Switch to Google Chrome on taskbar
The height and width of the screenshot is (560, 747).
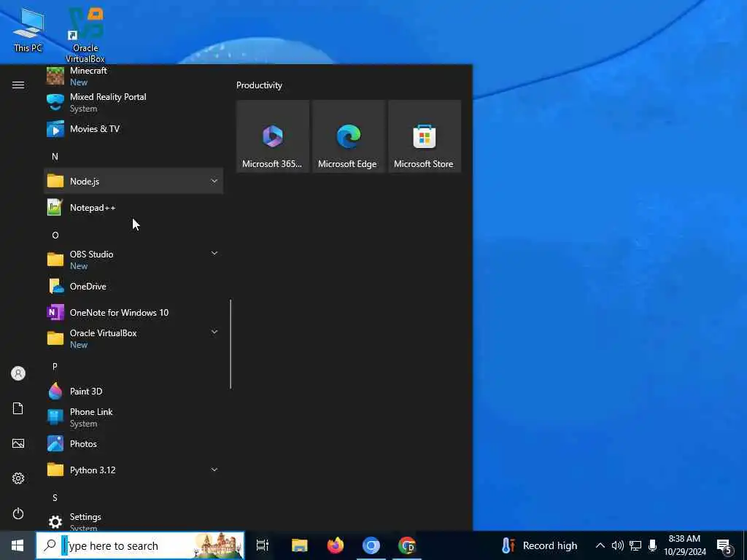click(407, 545)
